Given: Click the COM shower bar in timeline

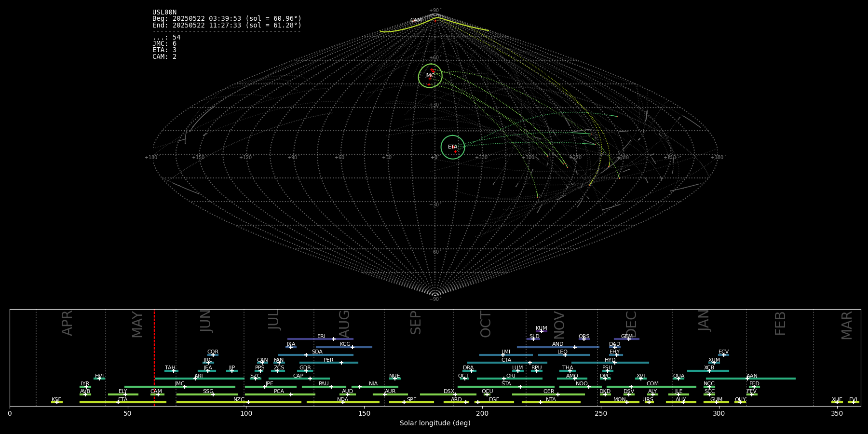Looking at the screenshot, I should click(x=651, y=386).
